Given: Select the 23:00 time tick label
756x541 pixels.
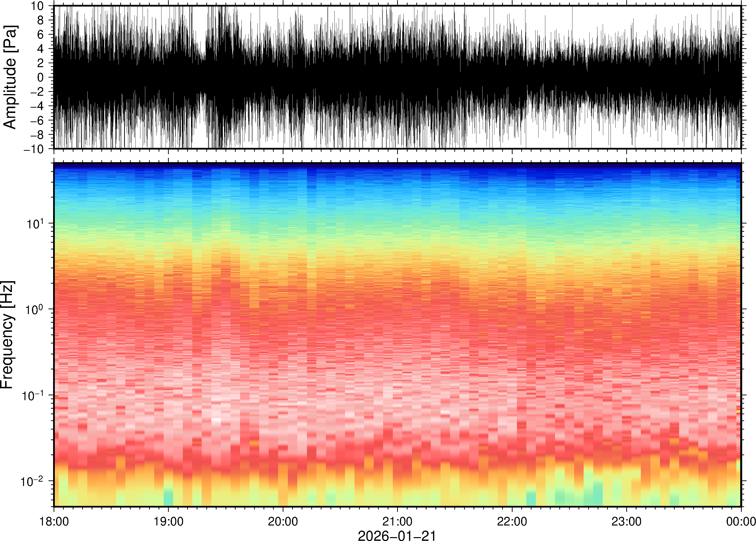Looking at the screenshot, I should point(626,521).
